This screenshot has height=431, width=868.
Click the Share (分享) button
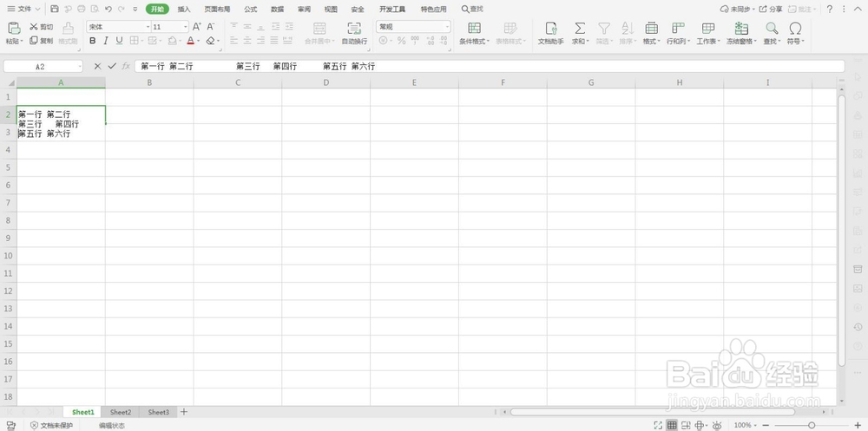click(x=771, y=9)
